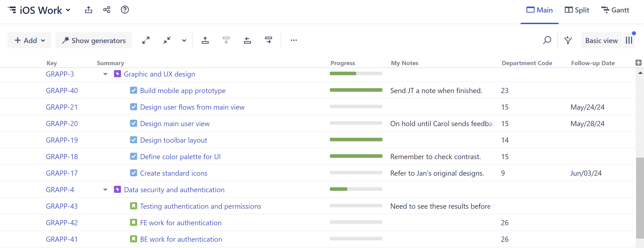Expand the GRAPP-3 Graphic and UX design group

pyautogui.click(x=105, y=74)
